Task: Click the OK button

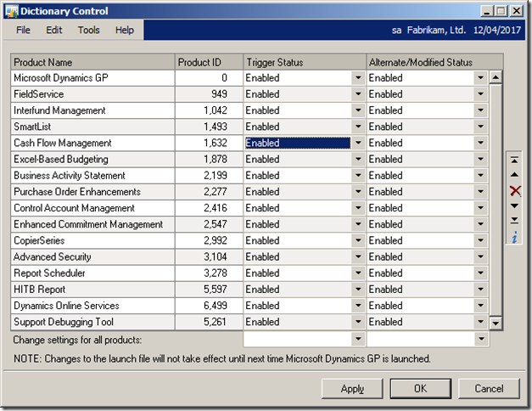Action: pos(420,389)
